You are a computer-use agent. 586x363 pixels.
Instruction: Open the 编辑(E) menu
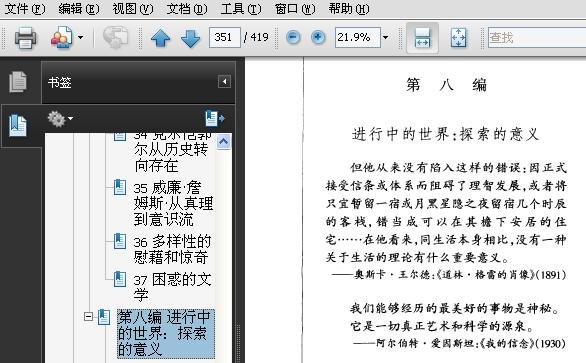pos(79,8)
